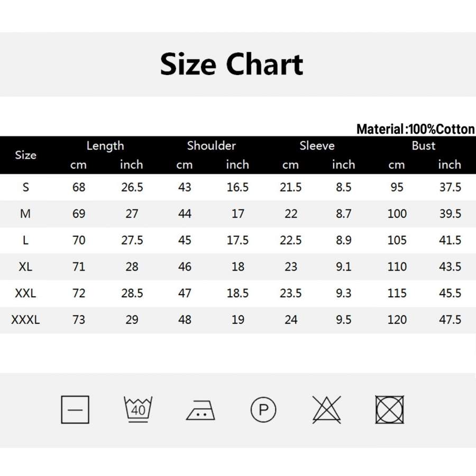Select the XXL size row label
The image size is (476, 476).
pos(25,293)
